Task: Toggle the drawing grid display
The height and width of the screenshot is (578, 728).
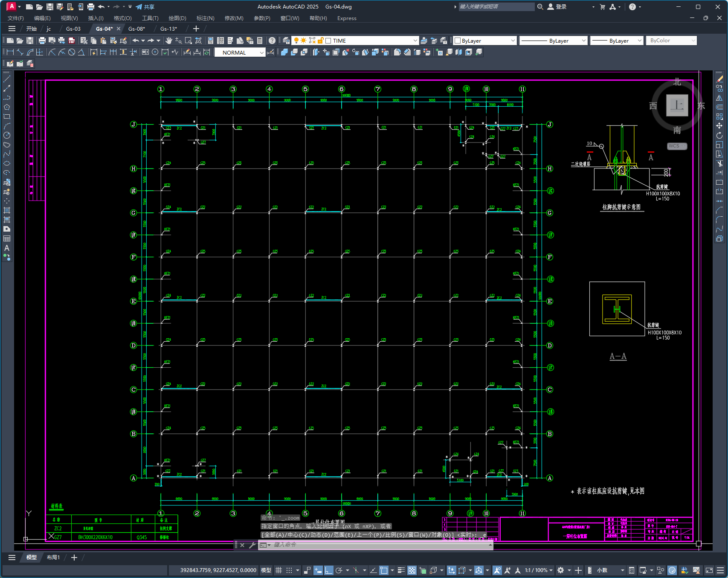Action: (279, 570)
